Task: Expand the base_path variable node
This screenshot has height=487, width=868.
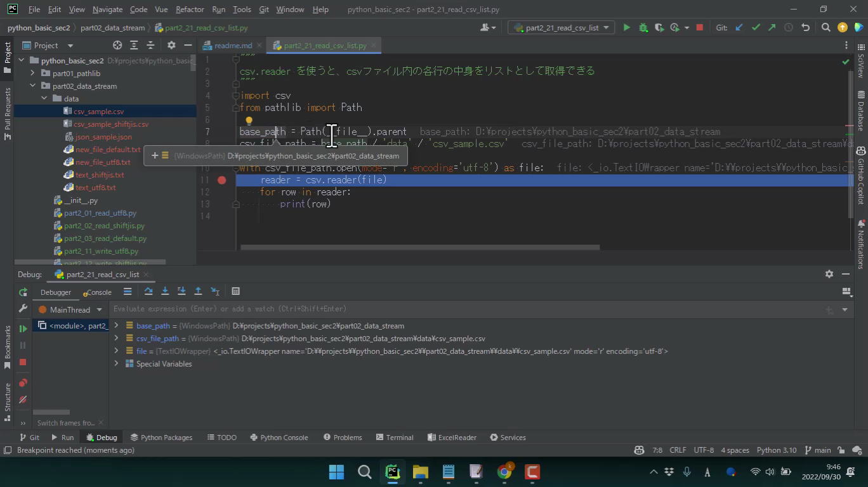Action: click(x=116, y=326)
